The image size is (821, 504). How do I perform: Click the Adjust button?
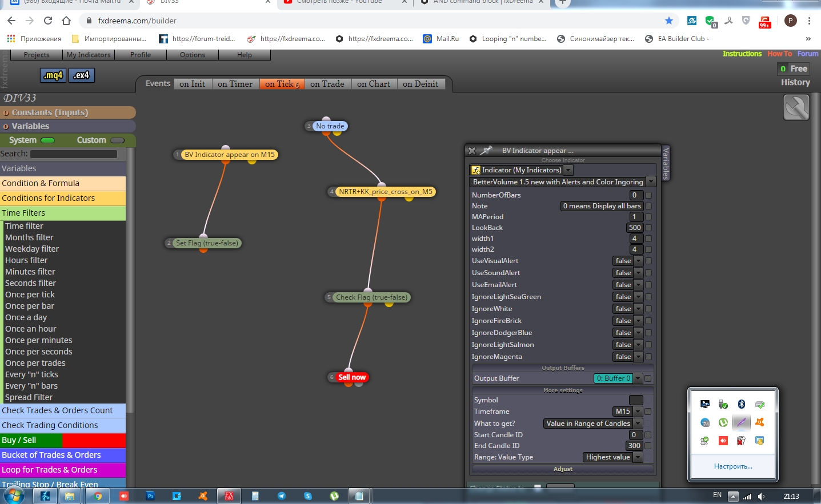563,469
